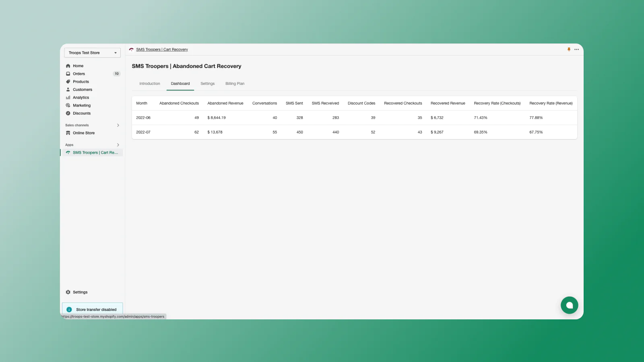Click the Products tag icon
The width and height of the screenshot is (644, 362).
tap(68, 82)
